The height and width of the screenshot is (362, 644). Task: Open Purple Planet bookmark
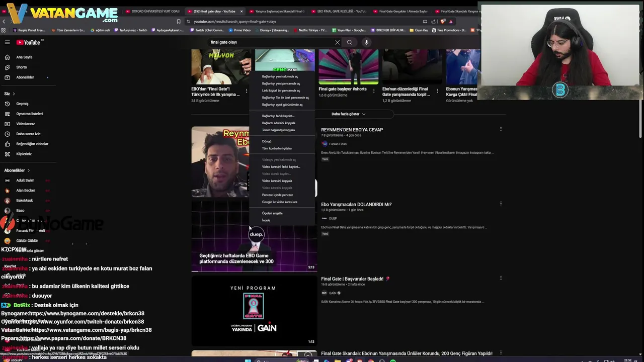coord(29,30)
